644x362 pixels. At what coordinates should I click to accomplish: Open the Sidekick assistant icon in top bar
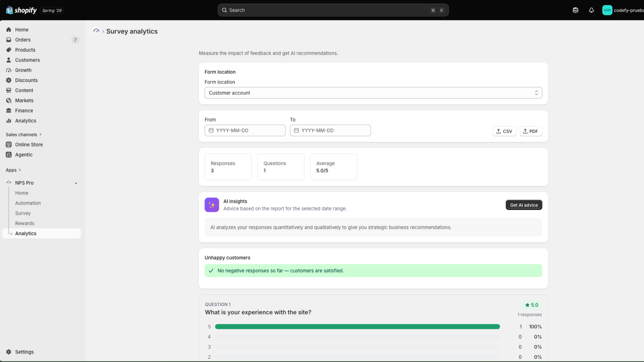576,10
